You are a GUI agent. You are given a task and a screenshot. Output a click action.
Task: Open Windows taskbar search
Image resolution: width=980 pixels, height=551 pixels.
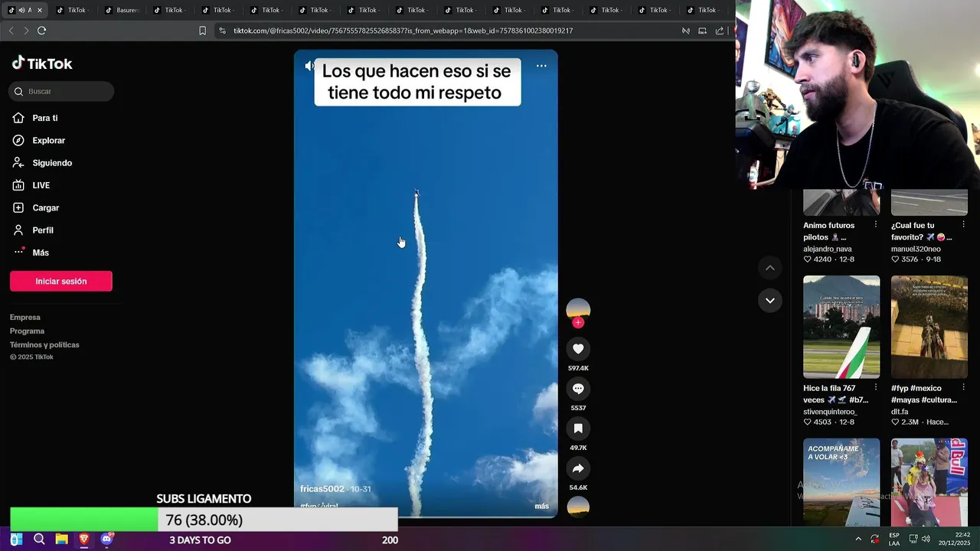point(39,540)
